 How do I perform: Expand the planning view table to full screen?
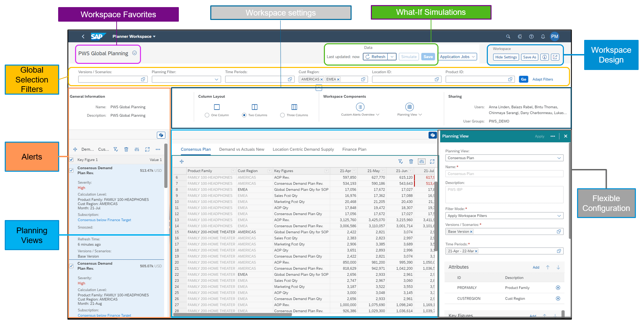(432, 162)
